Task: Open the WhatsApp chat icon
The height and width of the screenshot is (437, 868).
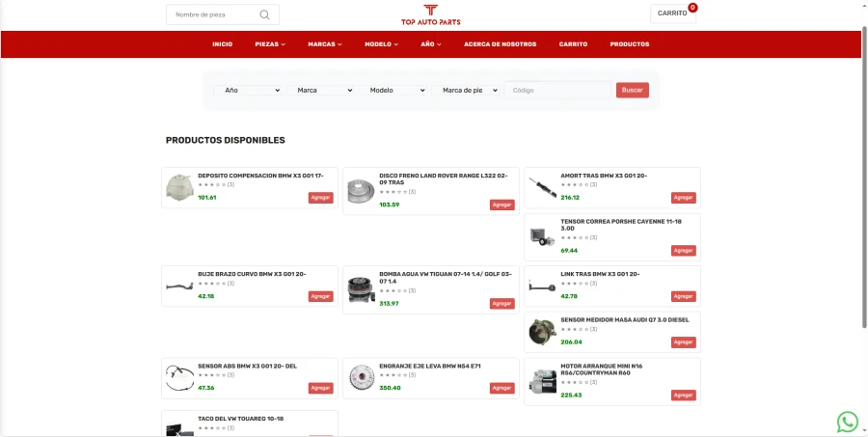Action: (847, 422)
